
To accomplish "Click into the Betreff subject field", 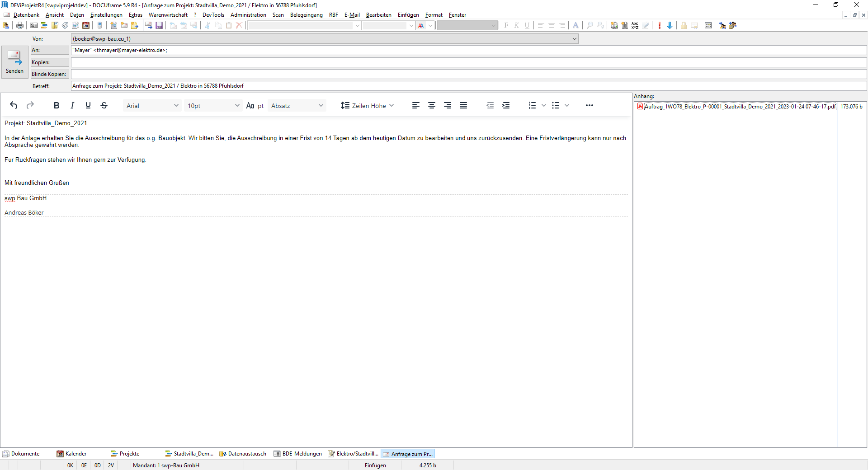I will pyautogui.click(x=469, y=86).
